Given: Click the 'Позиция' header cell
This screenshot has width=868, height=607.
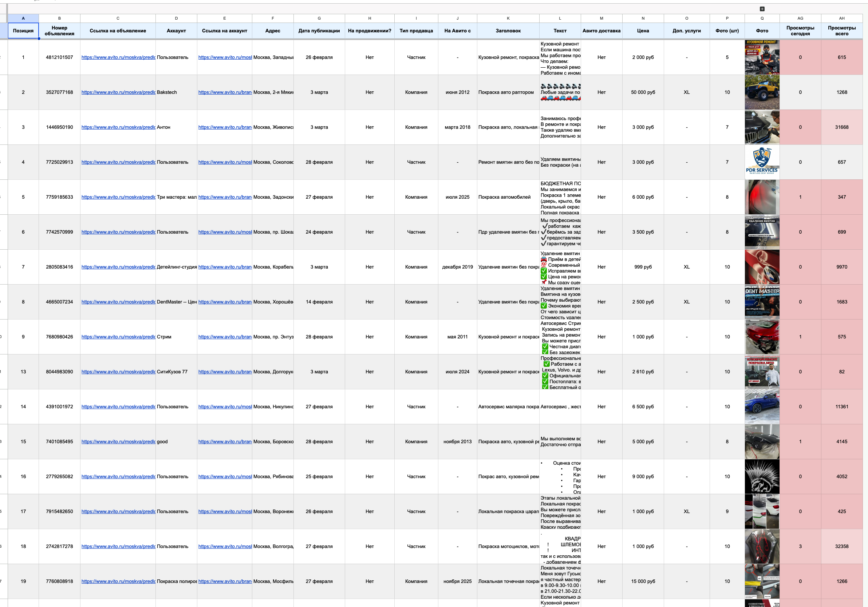Looking at the screenshot, I should 23,31.
